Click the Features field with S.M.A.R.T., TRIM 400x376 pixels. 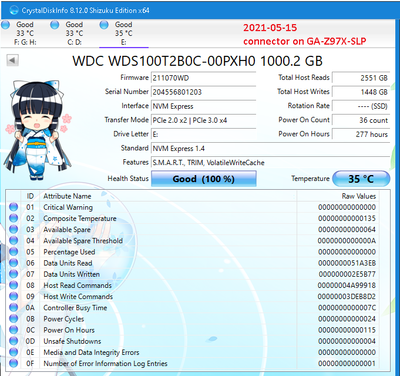(270, 163)
